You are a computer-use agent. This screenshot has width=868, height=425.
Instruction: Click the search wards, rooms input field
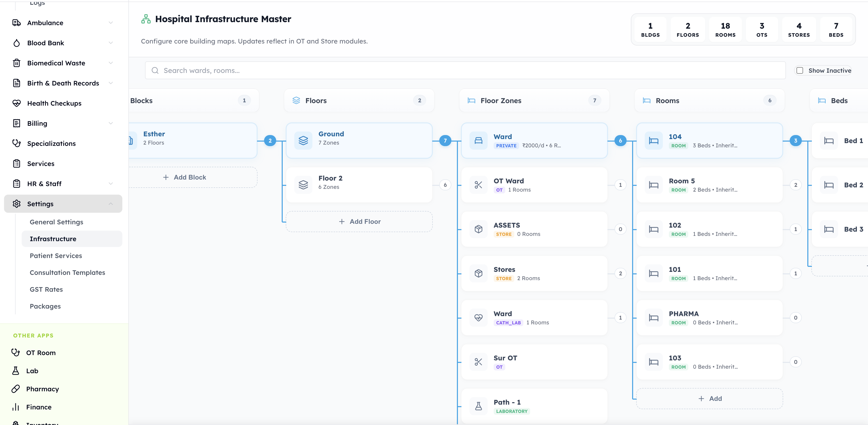[465, 70]
